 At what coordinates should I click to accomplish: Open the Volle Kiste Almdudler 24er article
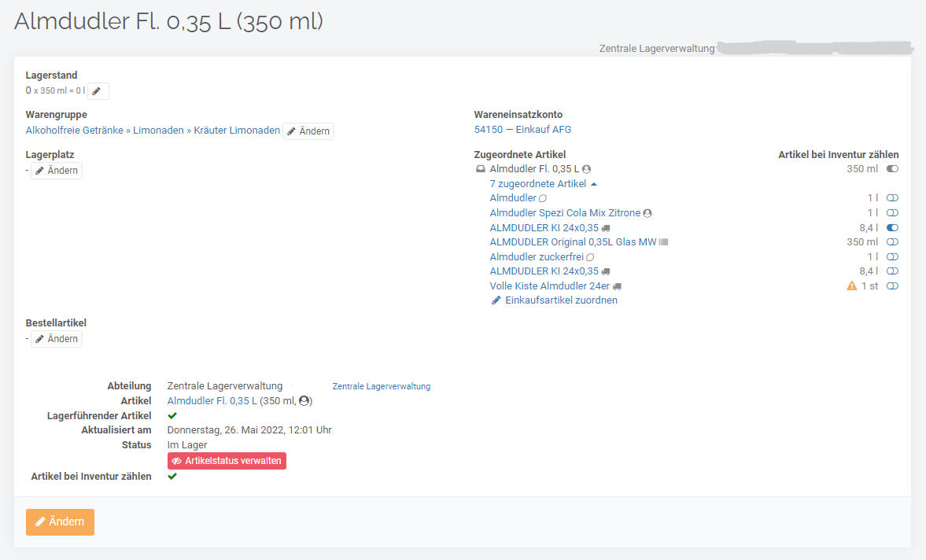[x=550, y=286]
